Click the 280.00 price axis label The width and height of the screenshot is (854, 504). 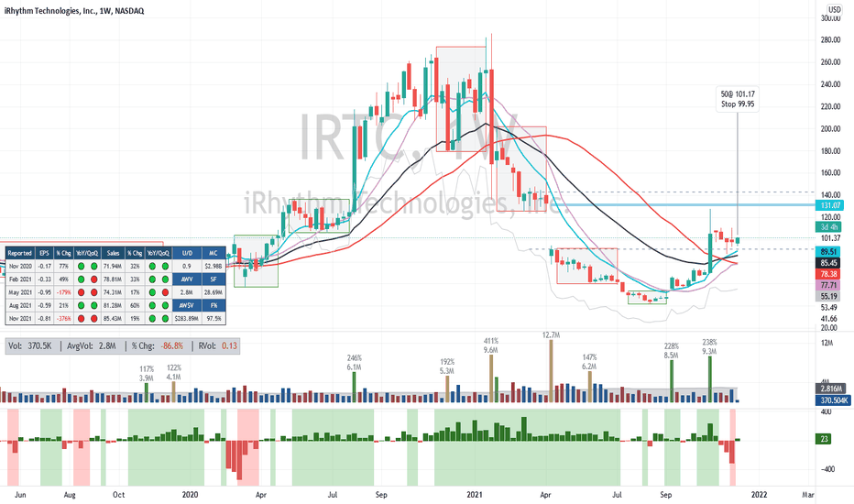pos(830,39)
